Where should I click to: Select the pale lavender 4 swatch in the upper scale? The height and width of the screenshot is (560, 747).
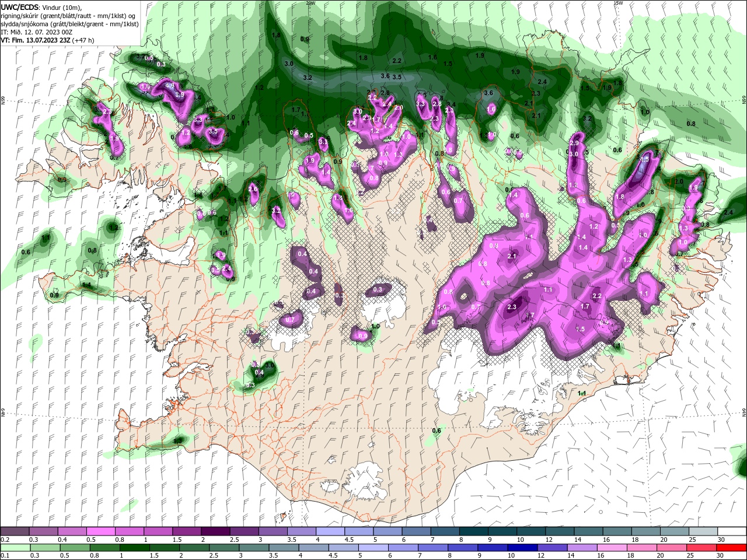click(x=330, y=531)
